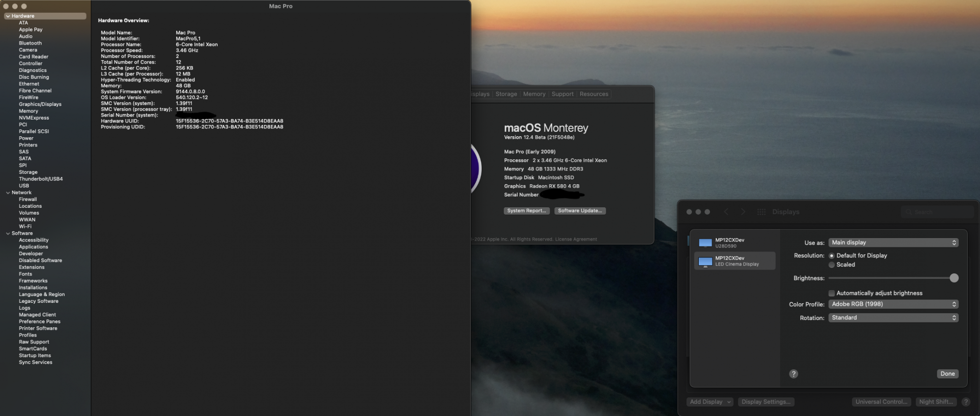Image resolution: width=980 pixels, height=416 pixels.
Task: Click the 6-Core Intel Xeon processor name
Action: click(197, 45)
